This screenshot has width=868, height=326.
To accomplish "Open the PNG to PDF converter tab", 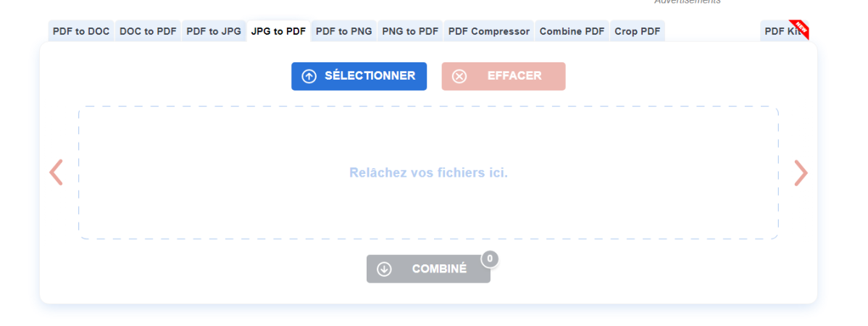I will coord(410,31).
